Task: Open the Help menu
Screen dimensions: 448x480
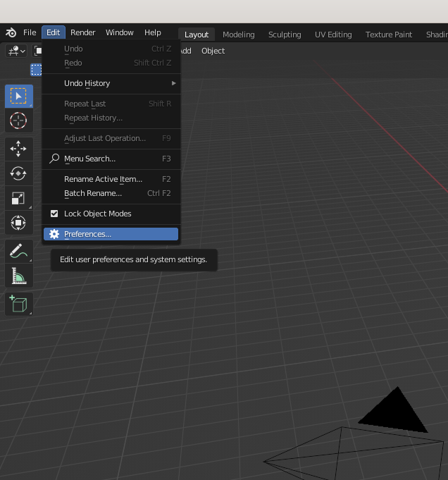Action: [153, 32]
